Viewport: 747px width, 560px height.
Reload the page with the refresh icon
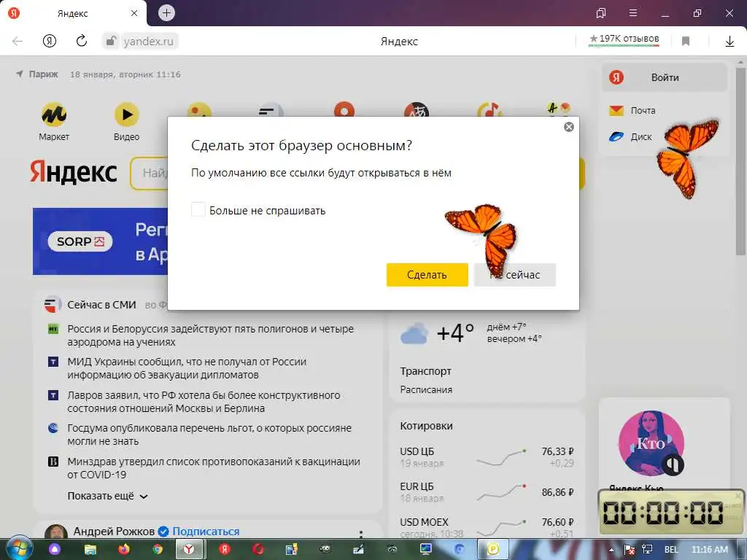pyautogui.click(x=82, y=41)
